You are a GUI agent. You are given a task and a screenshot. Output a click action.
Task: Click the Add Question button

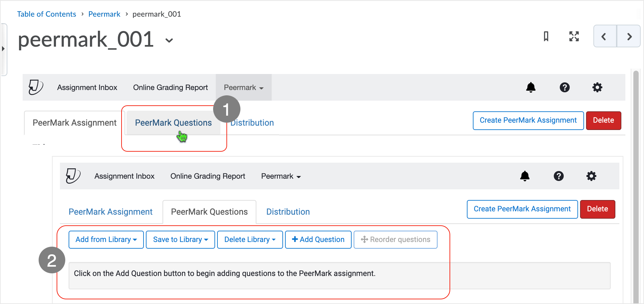[x=318, y=239]
